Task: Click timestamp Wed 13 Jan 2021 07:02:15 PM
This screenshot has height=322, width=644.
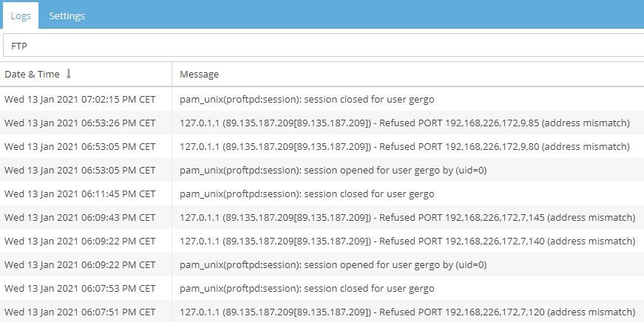Action: tap(80, 99)
